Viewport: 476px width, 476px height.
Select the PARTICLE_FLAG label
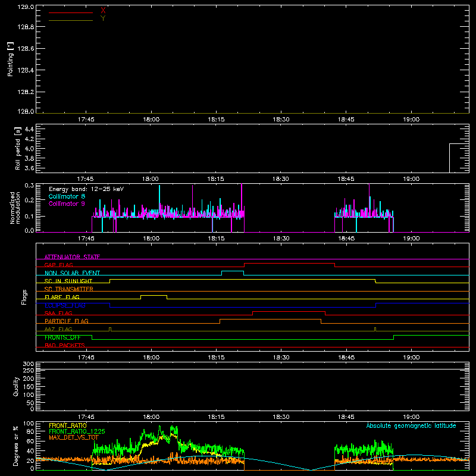[x=67, y=321]
